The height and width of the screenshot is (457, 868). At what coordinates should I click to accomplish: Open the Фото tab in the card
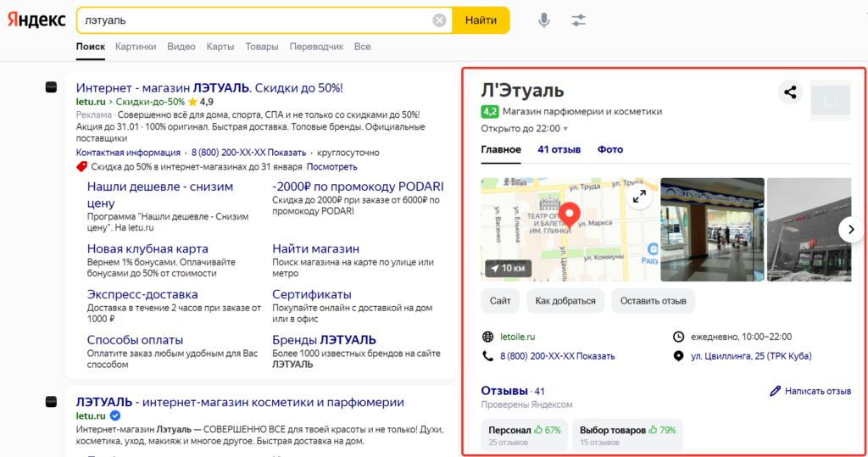tap(610, 149)
